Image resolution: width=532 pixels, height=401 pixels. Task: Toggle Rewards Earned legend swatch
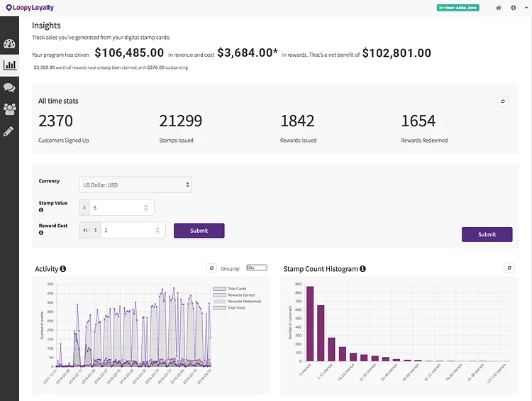coord(219,295)
